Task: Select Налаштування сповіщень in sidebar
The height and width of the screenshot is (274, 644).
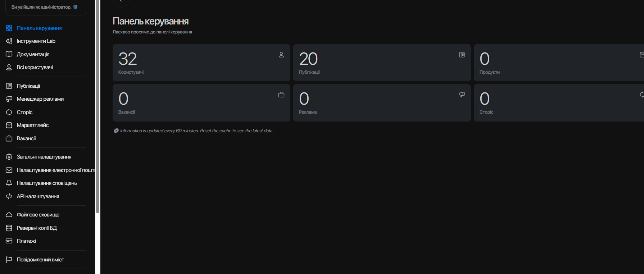Action: (x=47, y=183)
